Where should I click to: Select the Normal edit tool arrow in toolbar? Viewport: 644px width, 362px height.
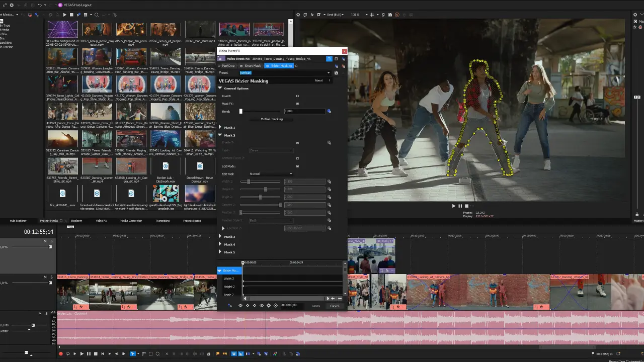coord(133,353)
